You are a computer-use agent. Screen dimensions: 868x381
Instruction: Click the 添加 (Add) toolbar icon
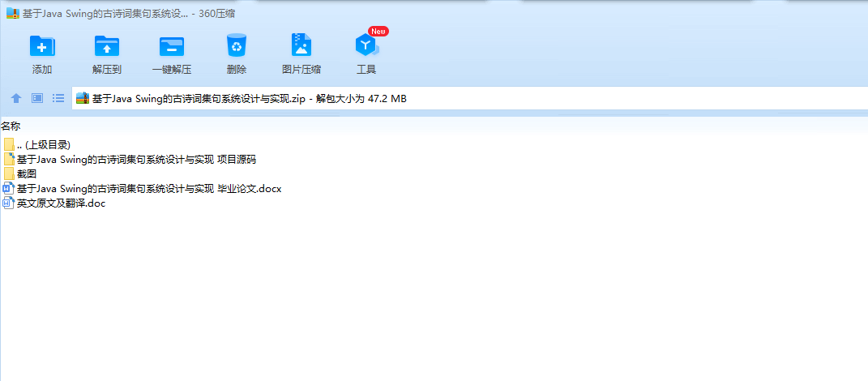click(42, 46)
